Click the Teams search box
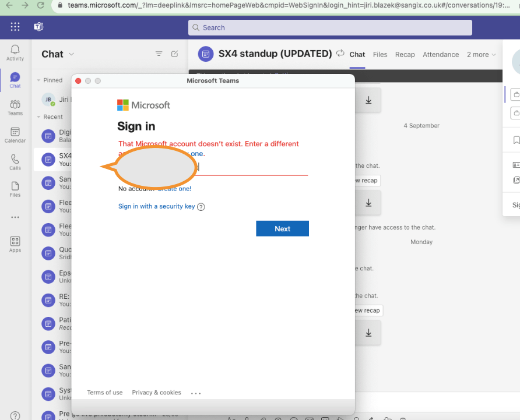 (330, 27)
